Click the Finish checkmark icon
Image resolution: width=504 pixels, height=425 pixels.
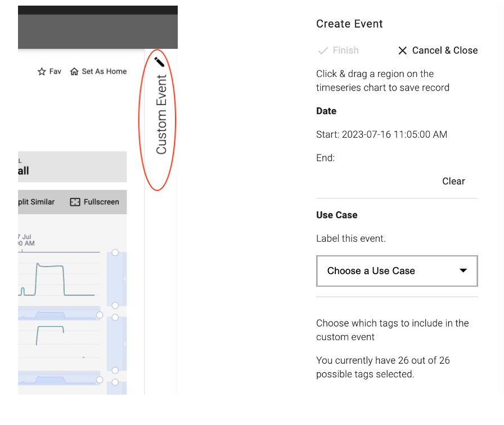tap(323, 51)
